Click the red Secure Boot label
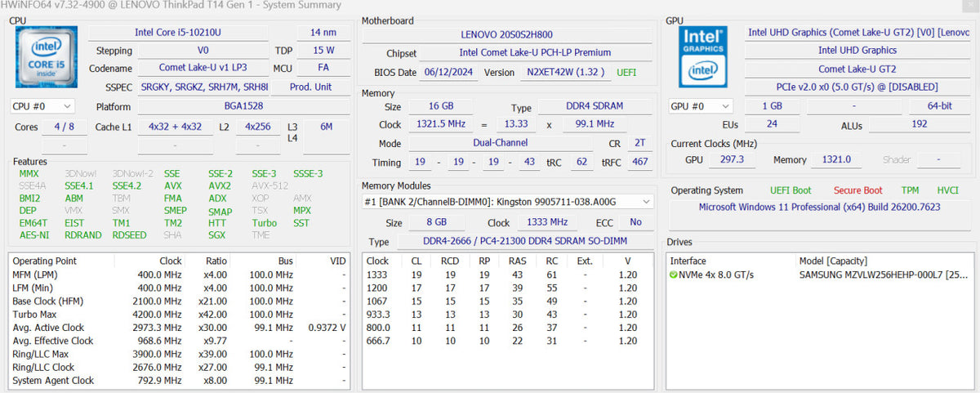The width and height of the screenshot is (980, 393). click(x=857, y=190)
